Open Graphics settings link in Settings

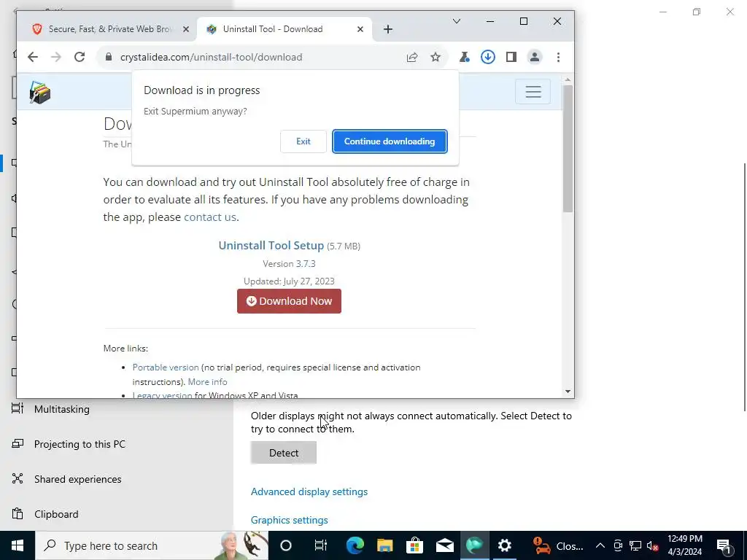point(289,520)
